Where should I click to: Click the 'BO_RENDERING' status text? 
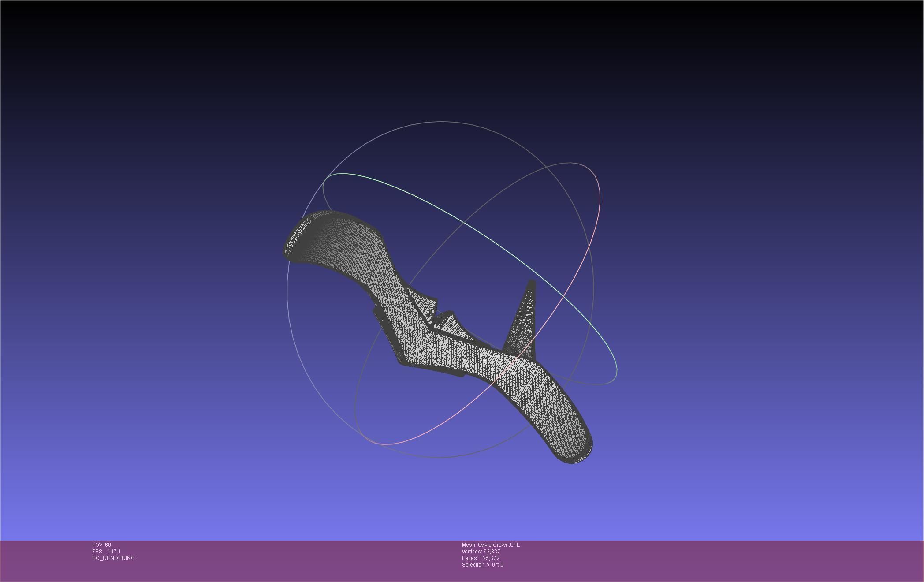click(113, 558)
